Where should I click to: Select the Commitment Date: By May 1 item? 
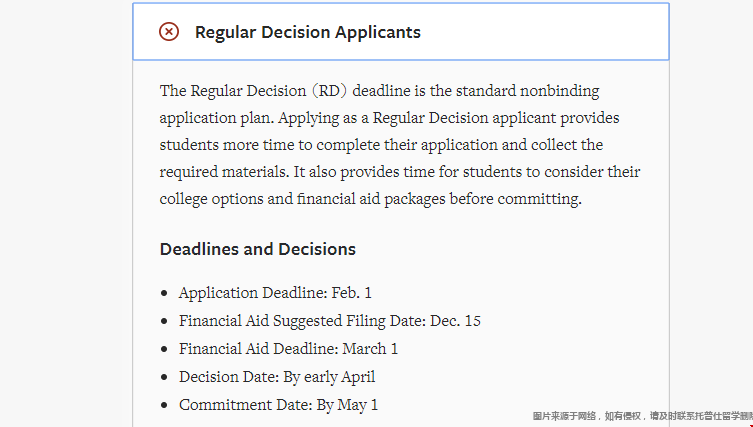(x=279, y=405)
